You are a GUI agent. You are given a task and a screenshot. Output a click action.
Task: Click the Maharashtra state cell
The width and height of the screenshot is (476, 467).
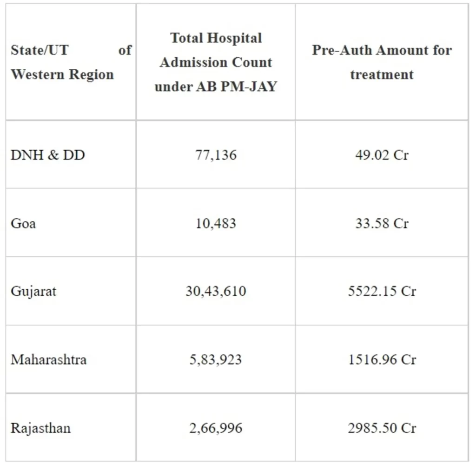pyautogui.click(x=49, y=360)
